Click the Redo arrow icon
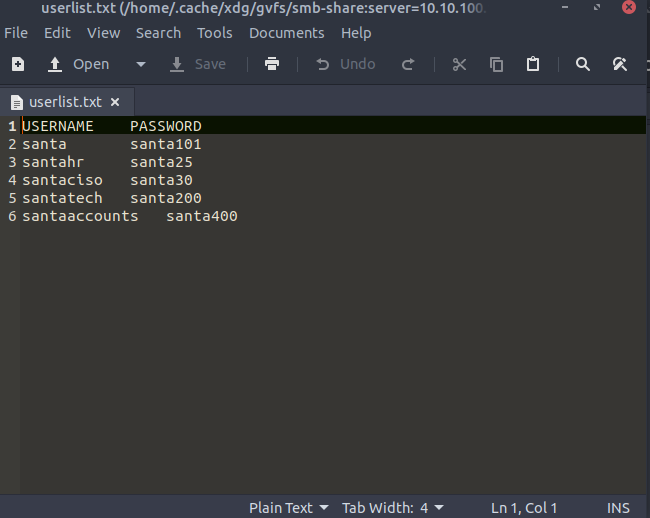 coord(408,64)
